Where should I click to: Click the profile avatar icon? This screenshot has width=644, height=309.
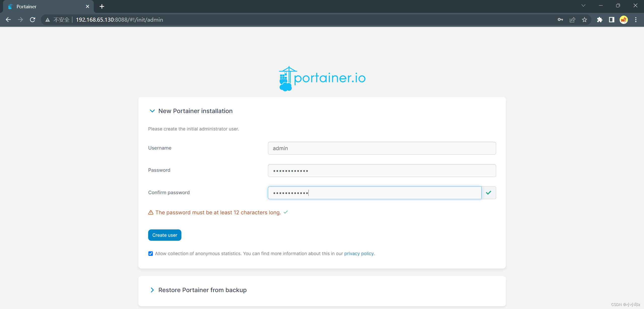coord(624,20)
